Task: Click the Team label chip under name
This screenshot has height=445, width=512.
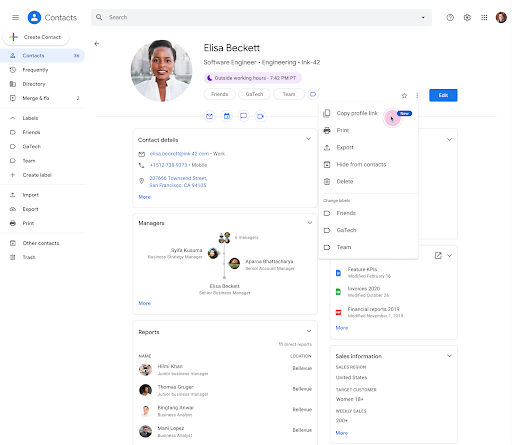Action: pyautogui.click(x=289, y=94)
